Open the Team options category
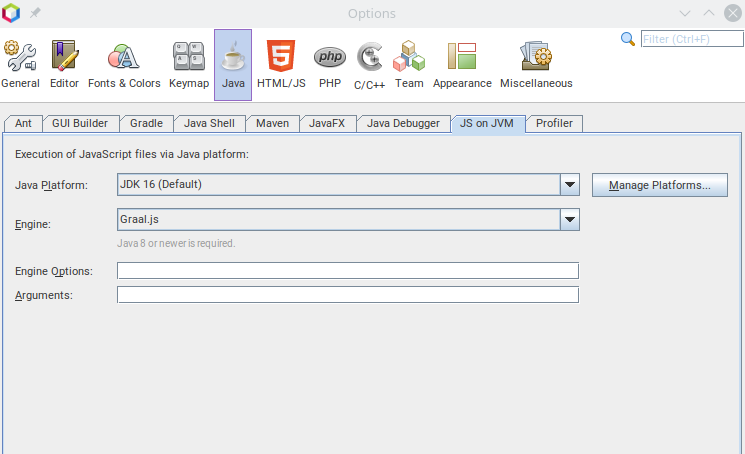 click(x=409, y=65)
